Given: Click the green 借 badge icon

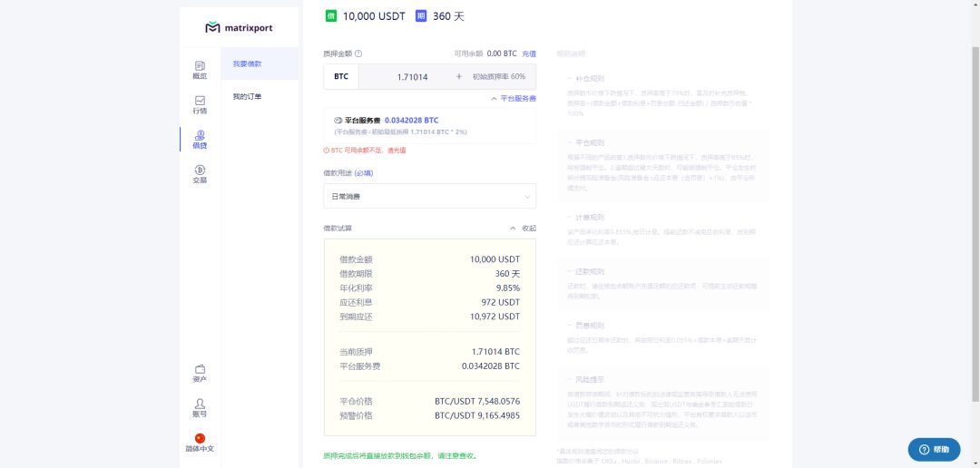Looking at the screenshot, I should point(330,16).
